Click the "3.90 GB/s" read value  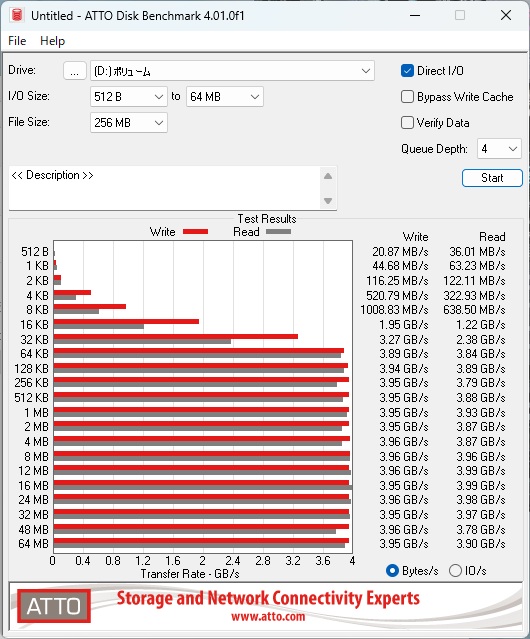481,544
